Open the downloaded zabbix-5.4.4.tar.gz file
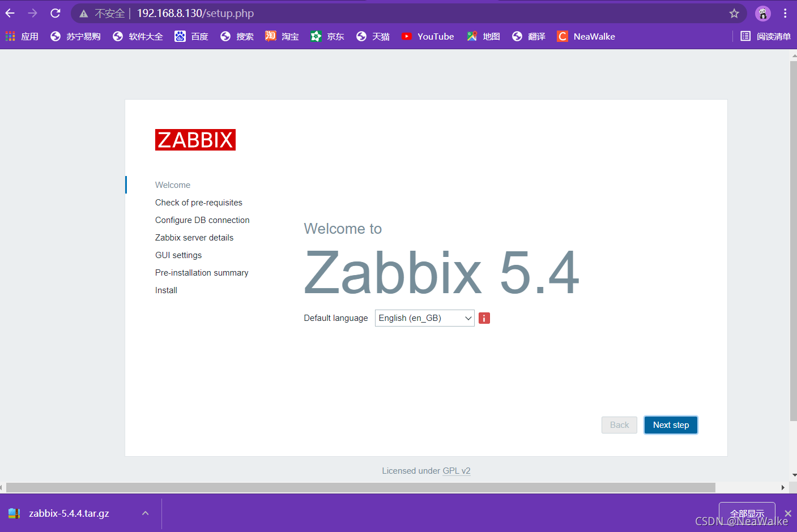Image resolution: width=797 pixels, height=532 pixels. click(x=69, y=513)
